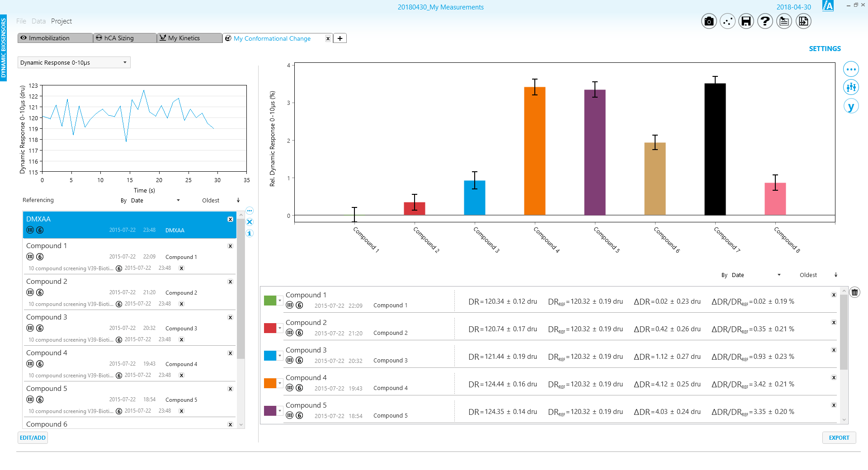This screenshot has width=868, height=470.
Task: Click the y axis settings icon
Action: (x=851, y=106)
